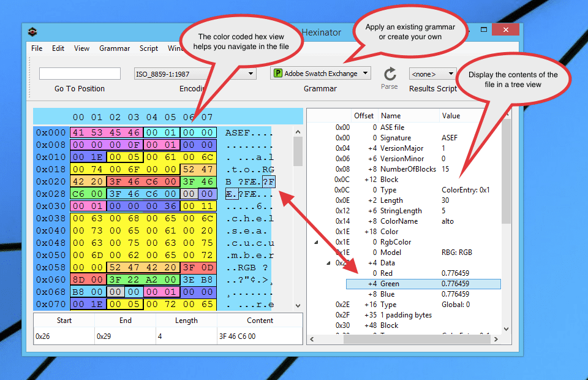This screenshot has height=380, width=588.
Task: Close the Hexinator window
Action: pos(505,29)
